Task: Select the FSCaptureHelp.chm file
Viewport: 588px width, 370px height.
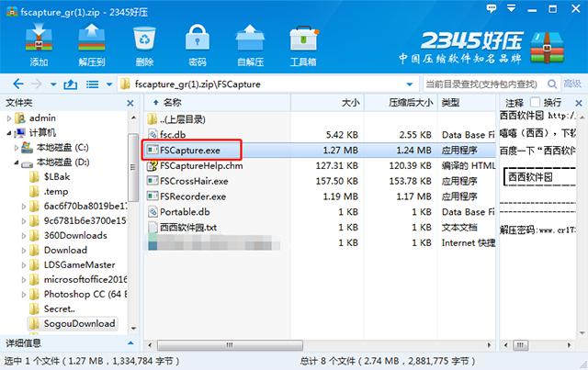Action: (201, 165)
